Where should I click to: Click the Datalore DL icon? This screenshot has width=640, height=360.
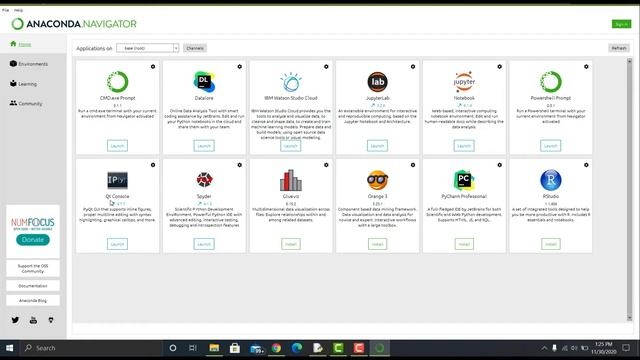(x=204, y=82)
